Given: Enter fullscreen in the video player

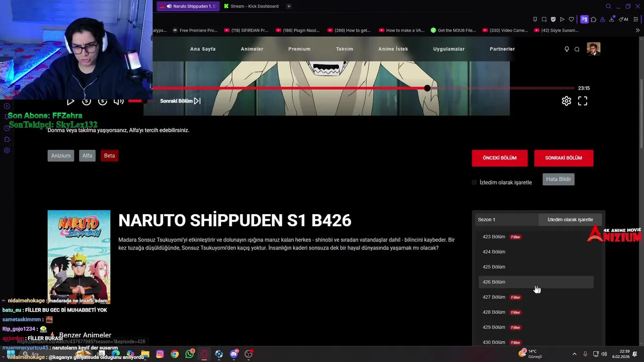Looking at the screenshot, I should click(x=583, y=101).
